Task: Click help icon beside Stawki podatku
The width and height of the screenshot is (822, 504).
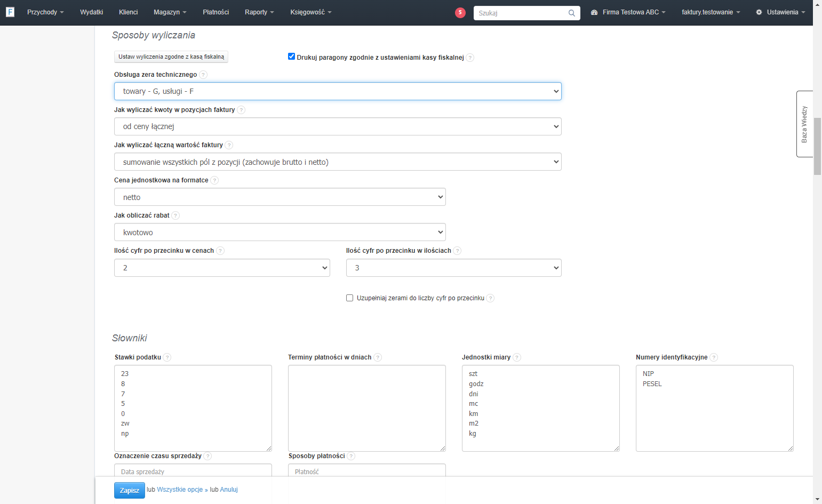Action: coord(167,357)
